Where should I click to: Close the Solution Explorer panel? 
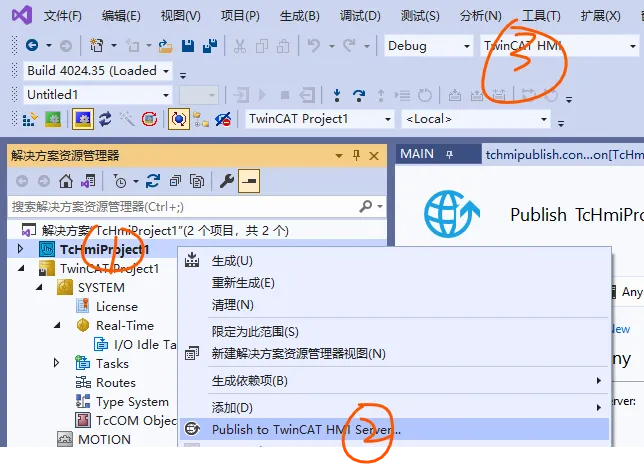374,156
